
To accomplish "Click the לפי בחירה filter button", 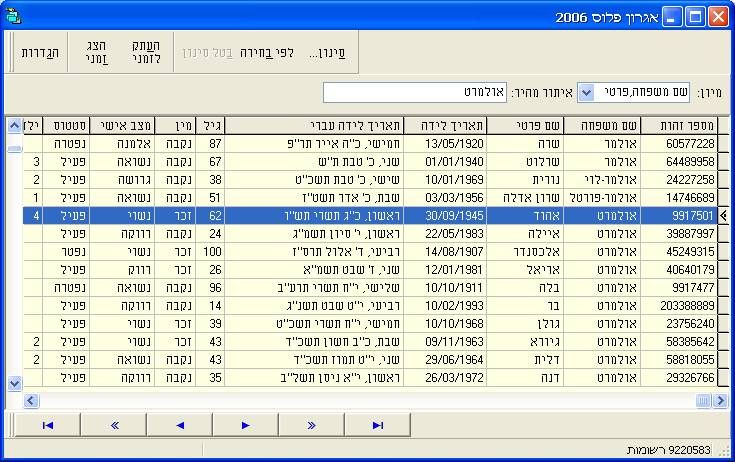I will [x=267, y=53].
